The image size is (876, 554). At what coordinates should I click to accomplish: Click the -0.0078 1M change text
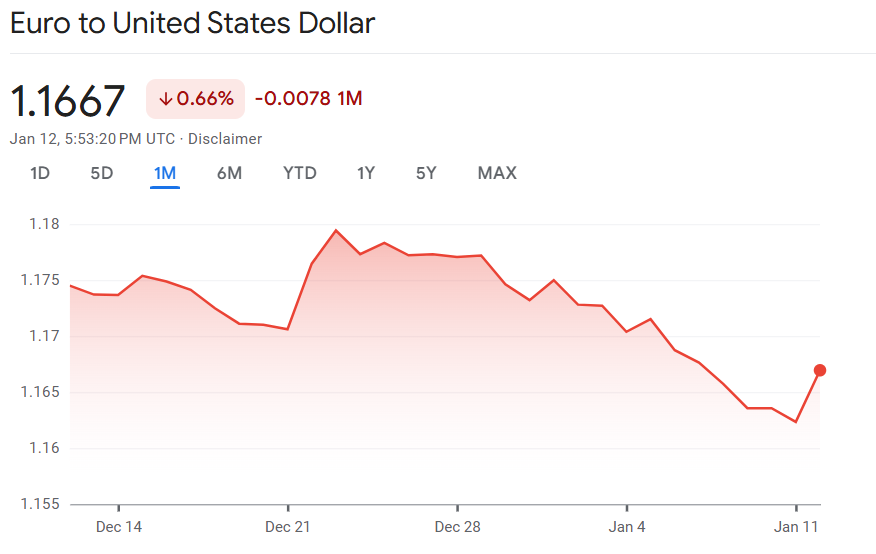pyautogui.click(x=308, y=99)
